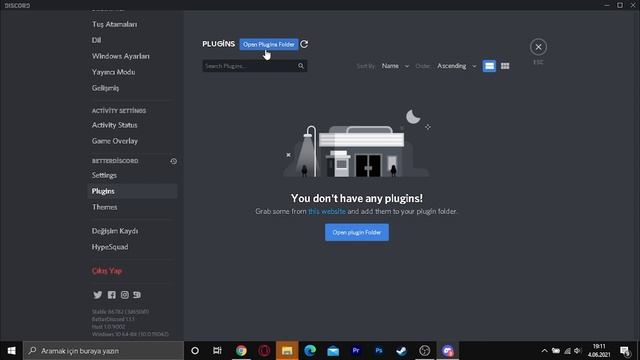Open Discord from the taskbar

(x=448, y=351)
